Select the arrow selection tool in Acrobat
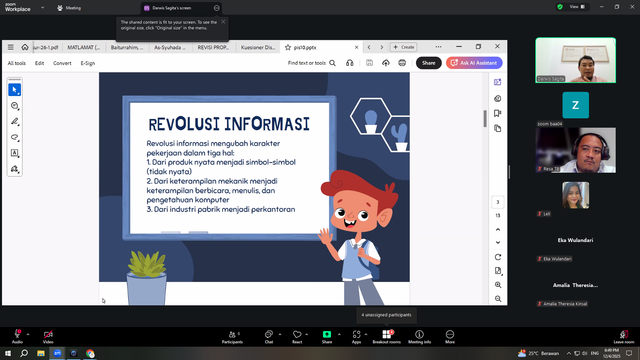 [x=15, y=89]
